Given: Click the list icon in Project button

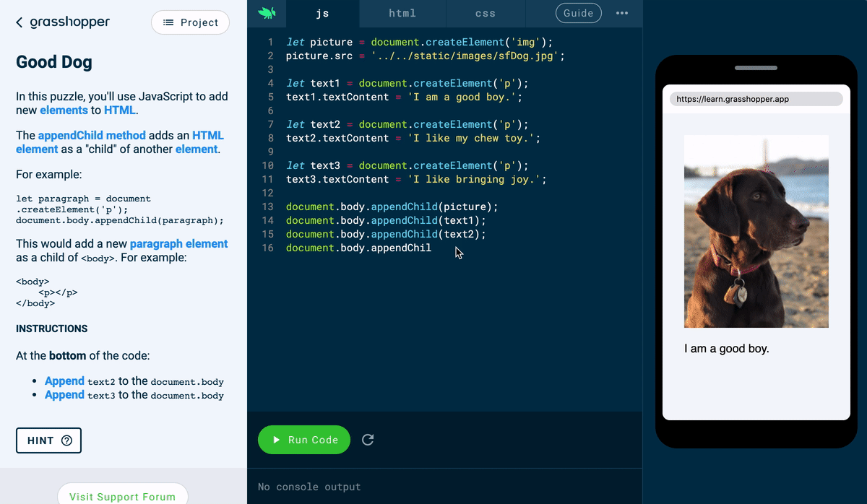Looking at the screenshot, I should coord(167,22).
